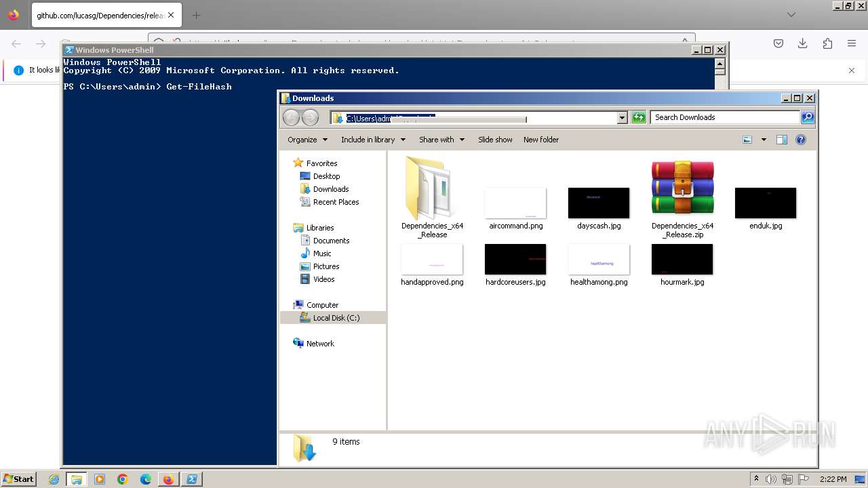Open the Documents library
The height and width of the screenshot is (488, 868).
tap(331, 241)
